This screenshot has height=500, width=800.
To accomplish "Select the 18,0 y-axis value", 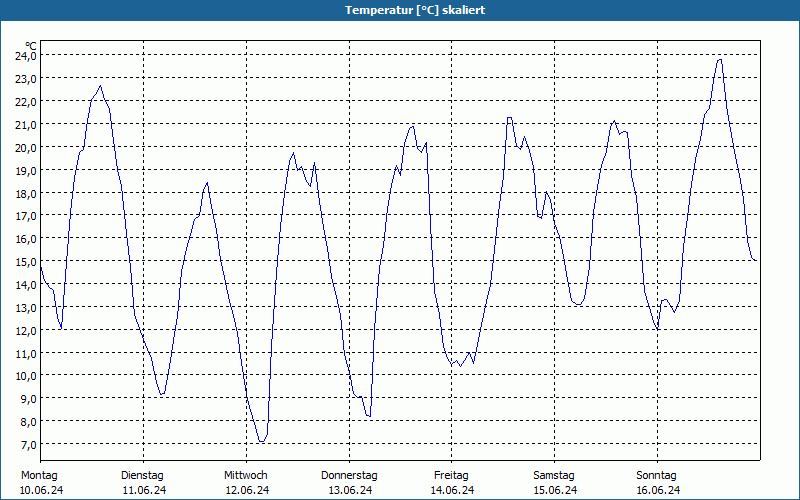I will coord(26,193).
